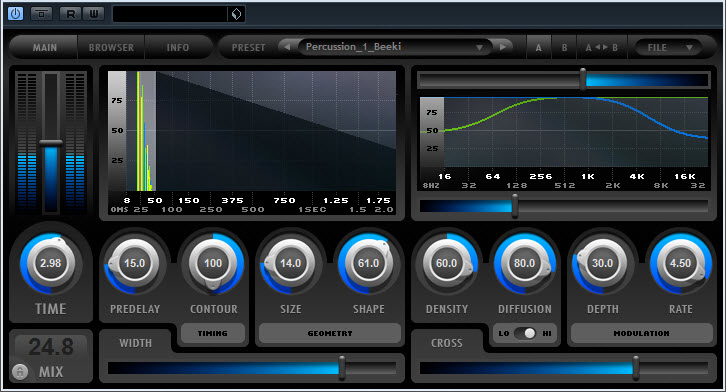Click the DENSITY knob showing 60.0
The image size is (726, 392).
447,263
